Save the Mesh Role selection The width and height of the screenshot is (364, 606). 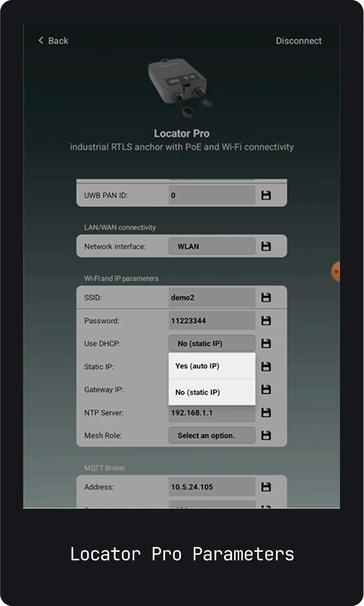pos(266,436)
